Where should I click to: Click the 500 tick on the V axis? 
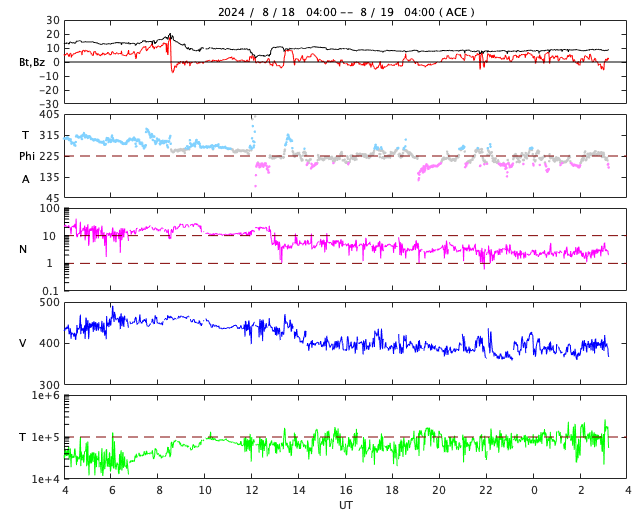coord(49,303)
